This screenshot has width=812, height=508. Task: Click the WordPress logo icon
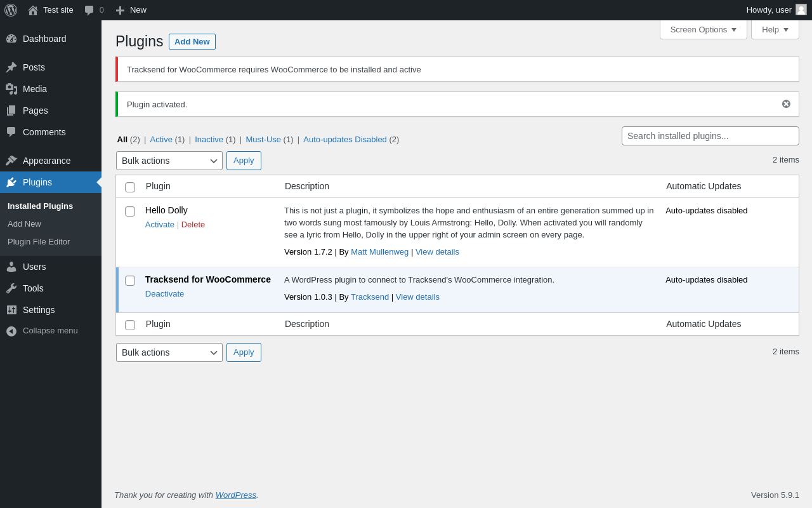[11, 10]
